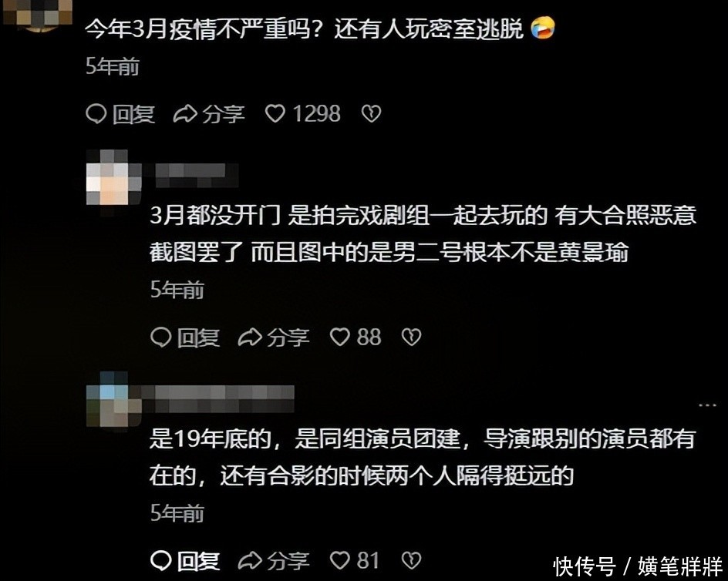This screenshot has height=581, width=728.
Task: Like the comment with 1298 likes
Action: click(x=303, y=114)
